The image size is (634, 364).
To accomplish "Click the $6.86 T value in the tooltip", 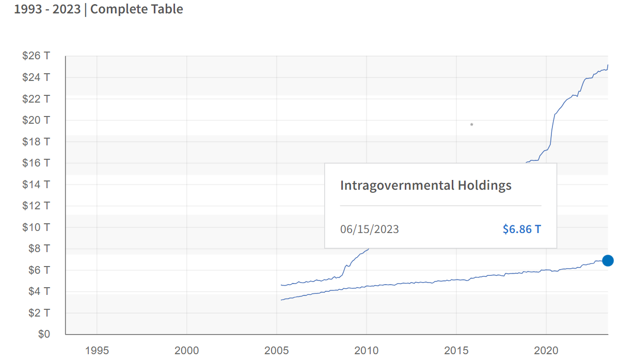I will [x=521, y=229].
